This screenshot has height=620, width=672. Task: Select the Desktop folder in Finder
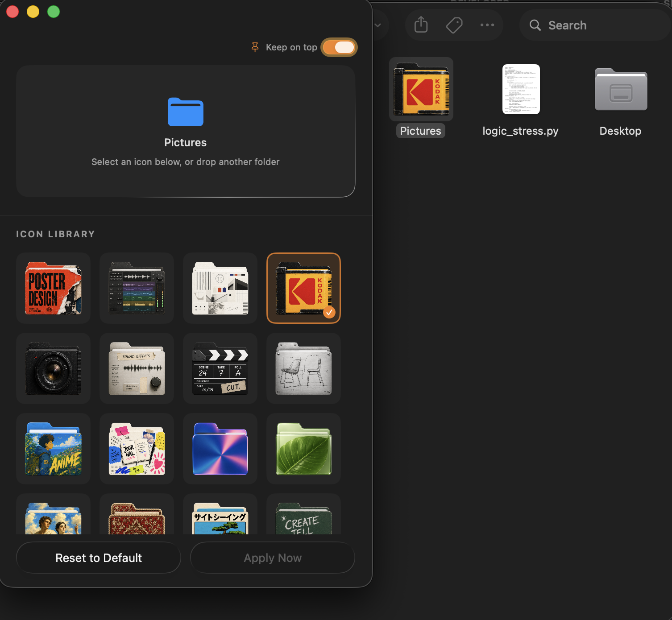(x=621, y=89)
